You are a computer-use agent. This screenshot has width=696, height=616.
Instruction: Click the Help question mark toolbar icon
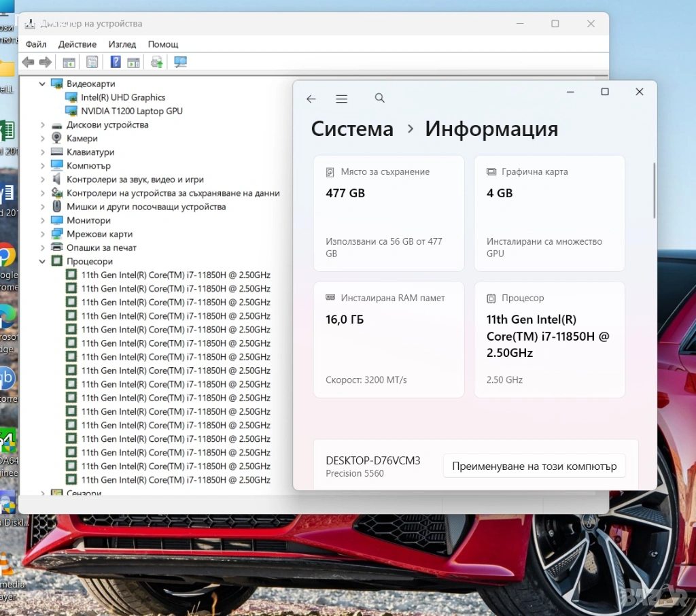(x=116, y=63)
